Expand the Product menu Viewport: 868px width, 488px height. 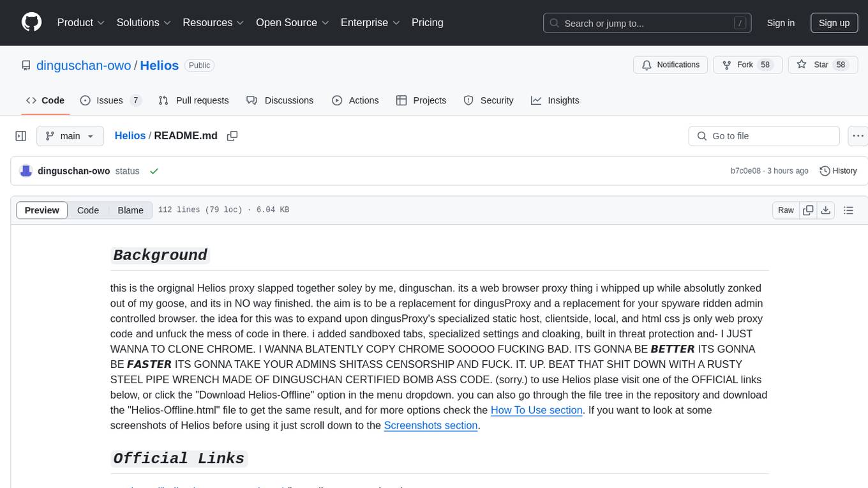click(81, 22)
